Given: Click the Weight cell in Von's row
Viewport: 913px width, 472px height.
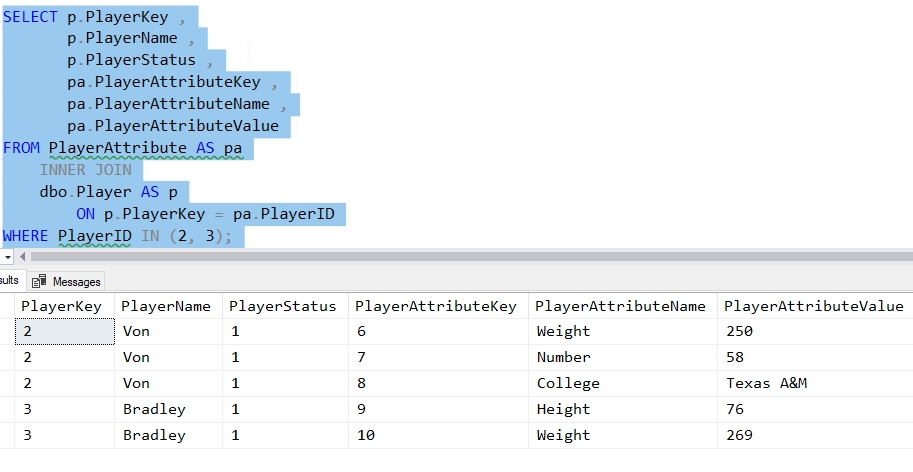Looking at the screenshot, I should [623, 332].
